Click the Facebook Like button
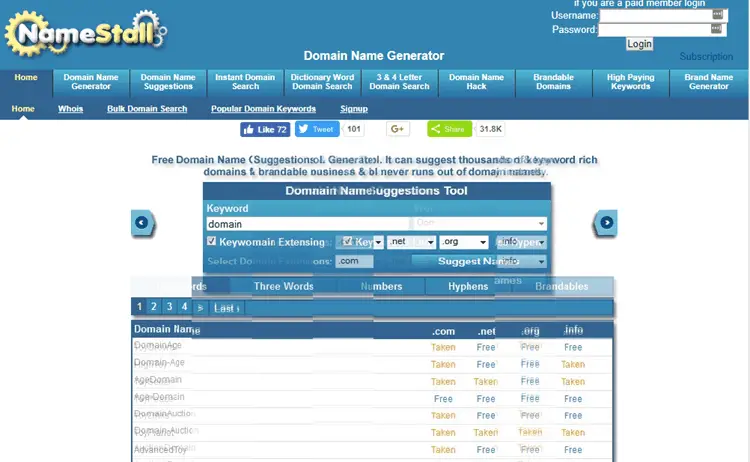 click(265, 129)
